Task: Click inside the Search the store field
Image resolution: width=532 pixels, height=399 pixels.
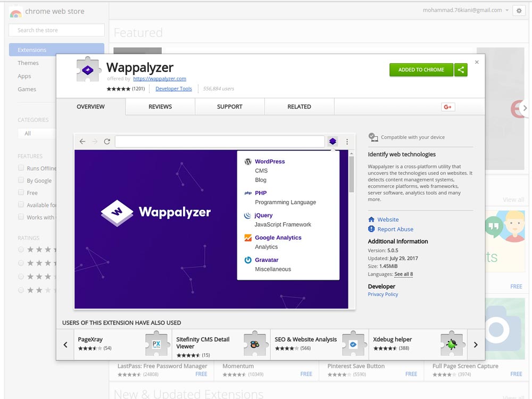Action: (x=56, y=30)
